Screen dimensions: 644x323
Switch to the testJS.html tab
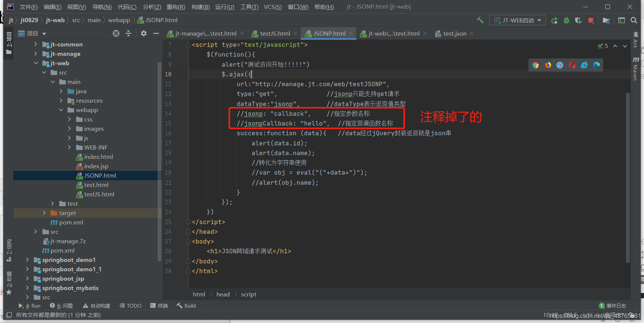[x=275, y=34]
